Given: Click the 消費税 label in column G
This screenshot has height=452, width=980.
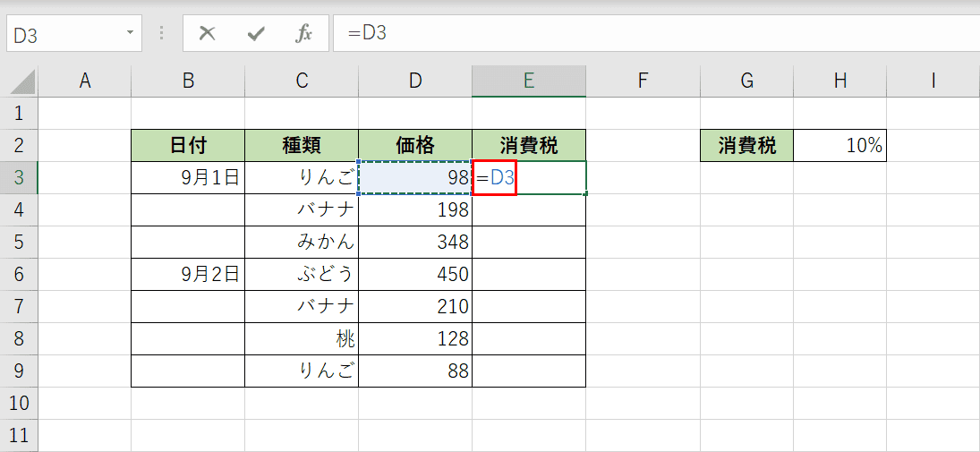Looking at the screenshot, I should pos(747,146).
